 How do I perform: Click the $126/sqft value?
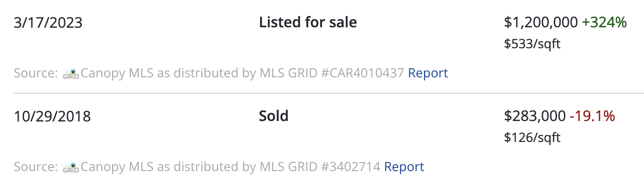pos(532,137)
